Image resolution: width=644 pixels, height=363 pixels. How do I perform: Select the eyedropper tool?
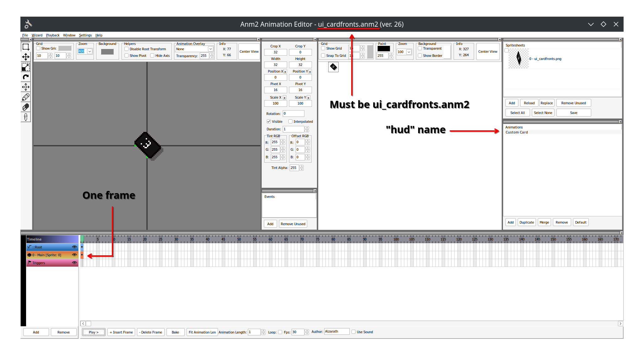click(25, 117)
